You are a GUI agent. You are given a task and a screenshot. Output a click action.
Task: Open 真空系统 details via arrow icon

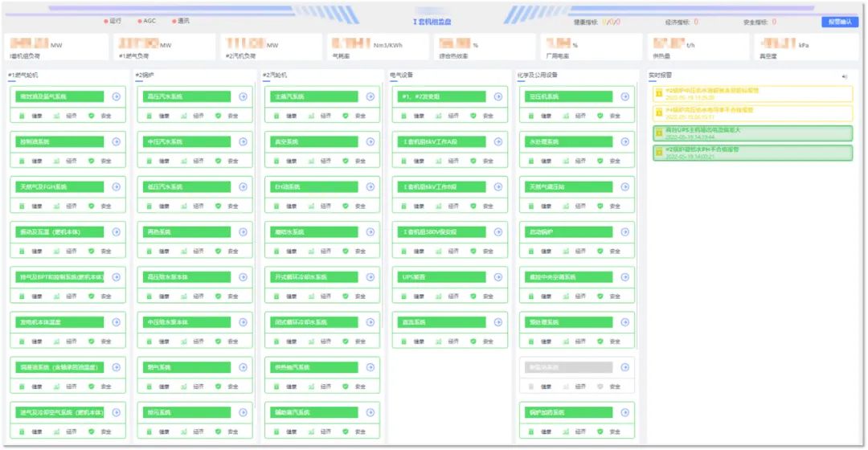coord(371,141)
